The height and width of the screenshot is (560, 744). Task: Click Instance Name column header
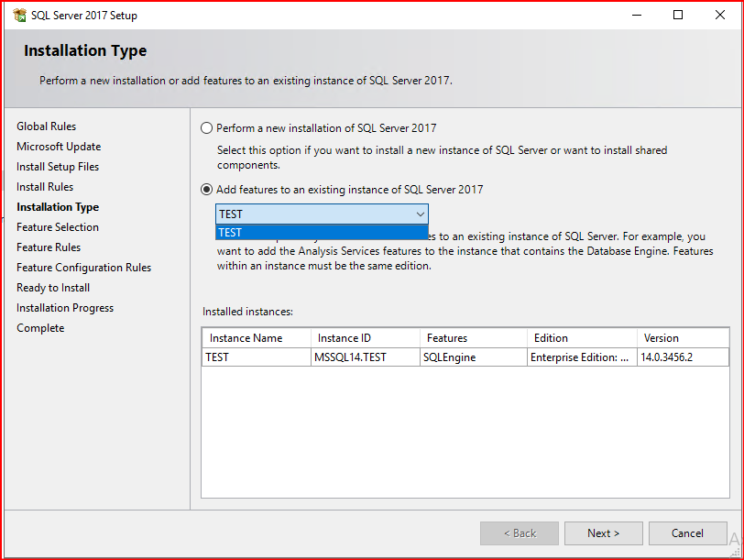[257, 338]
